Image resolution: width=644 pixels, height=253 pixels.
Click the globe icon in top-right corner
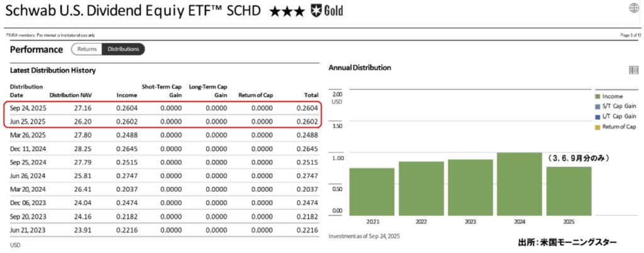pyautogui.click(x=633, y=8)
